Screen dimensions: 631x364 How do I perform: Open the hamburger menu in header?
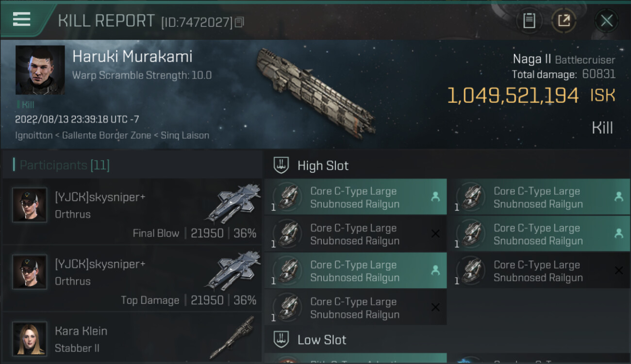[22, 20]
